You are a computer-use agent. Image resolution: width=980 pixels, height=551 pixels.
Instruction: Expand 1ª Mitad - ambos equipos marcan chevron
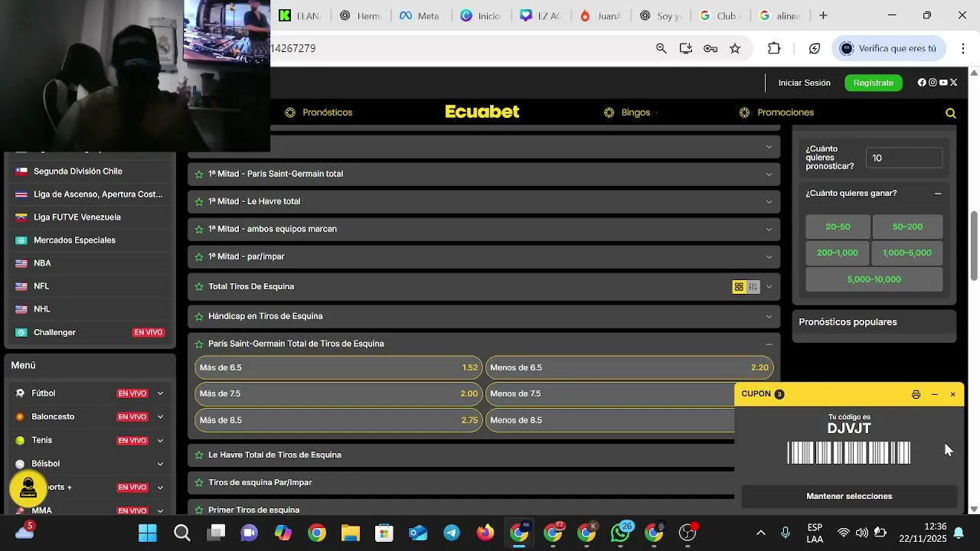tap(769, 230)
